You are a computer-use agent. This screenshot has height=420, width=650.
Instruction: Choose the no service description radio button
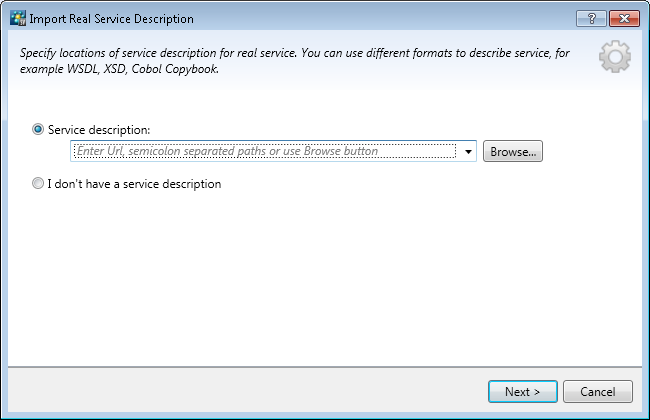38,184
